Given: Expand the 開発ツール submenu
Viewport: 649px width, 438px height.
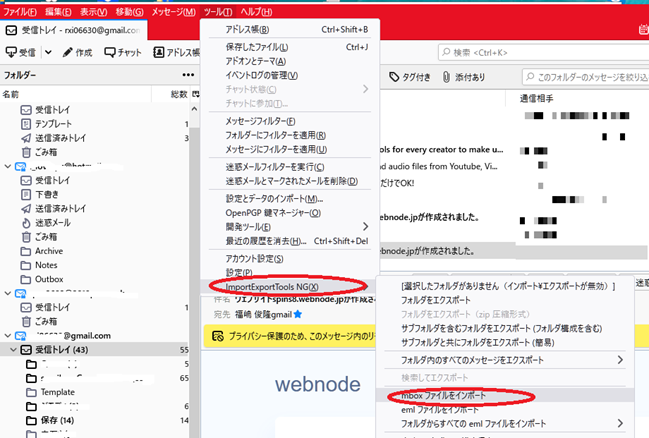Looking at the screenshot, I should [290, 227].
